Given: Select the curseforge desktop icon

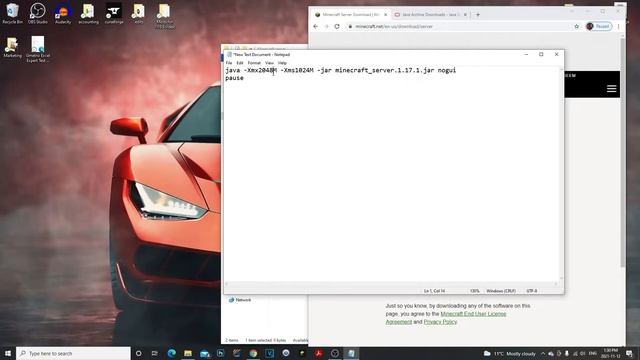Looking at the screenshot, I should click(114, 13).
